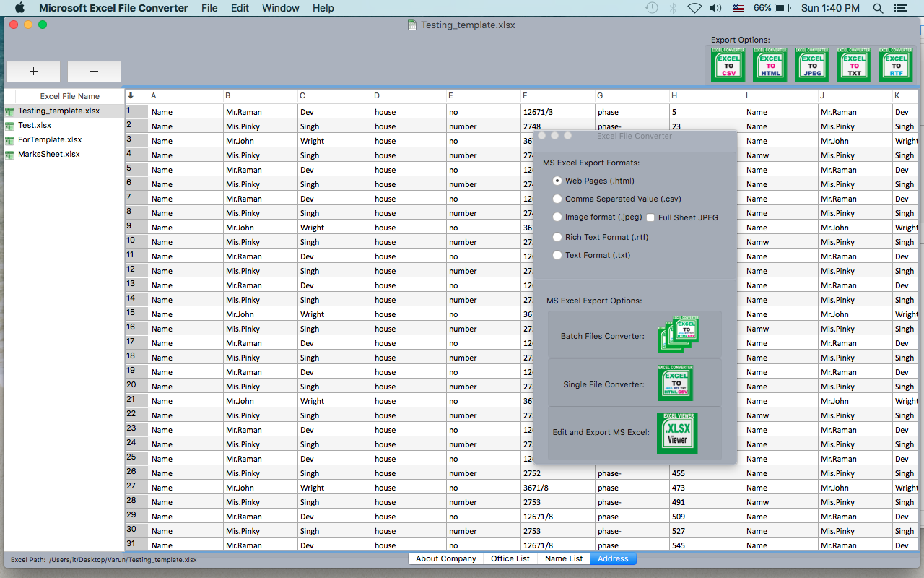Click the minus button to remove a file
Viewport: 924px width, 578px height.
coord(94,72)
